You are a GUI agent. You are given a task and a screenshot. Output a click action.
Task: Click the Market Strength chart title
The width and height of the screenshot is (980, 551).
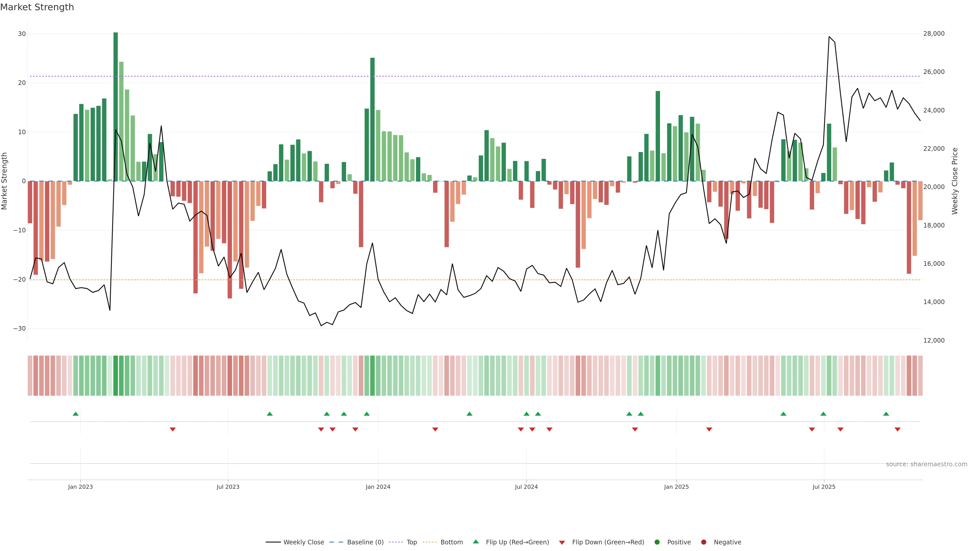click(37, 7)
